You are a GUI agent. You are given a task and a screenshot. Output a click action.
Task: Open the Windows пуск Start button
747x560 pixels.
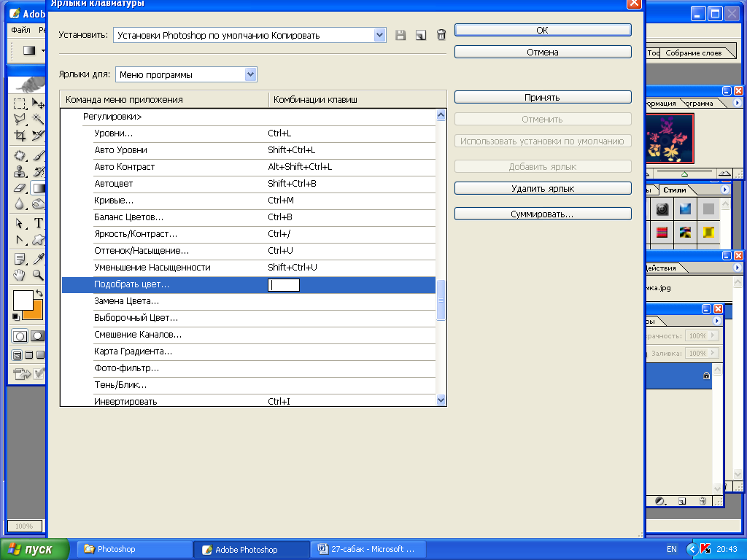[x=34, y=549]
